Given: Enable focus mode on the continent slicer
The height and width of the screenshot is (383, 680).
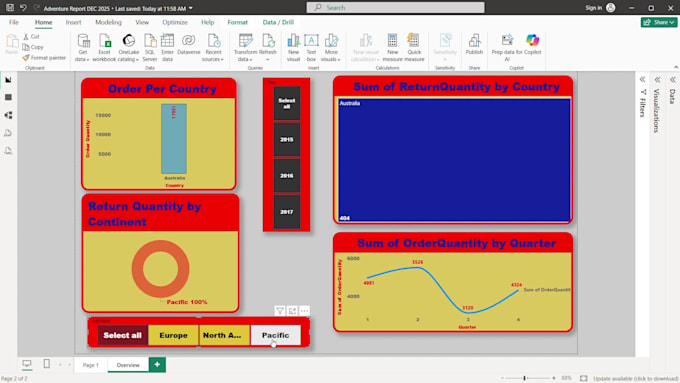Looking at the screenshot, I should pyautogui.click(x=292, y=311).
